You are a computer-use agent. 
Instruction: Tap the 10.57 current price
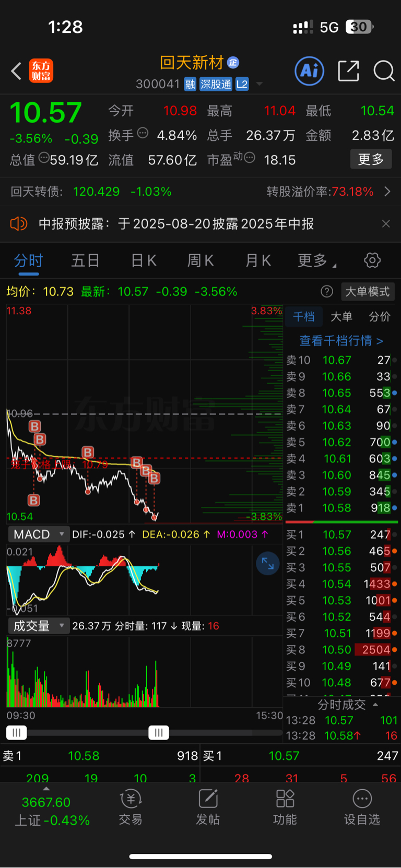46,112
